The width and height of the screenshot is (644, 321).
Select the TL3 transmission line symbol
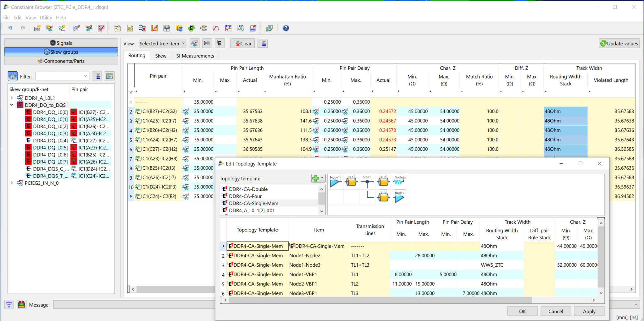pyautogui.click(x=383, y=197)
